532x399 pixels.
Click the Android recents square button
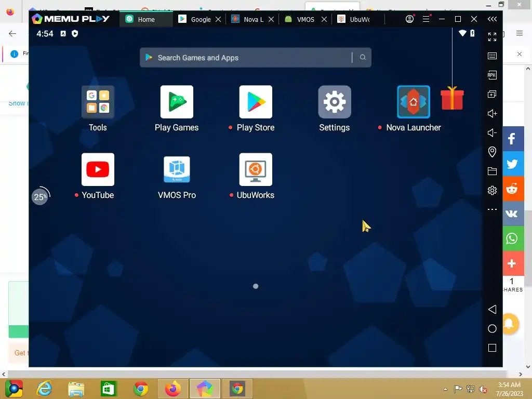pos(493,348)
